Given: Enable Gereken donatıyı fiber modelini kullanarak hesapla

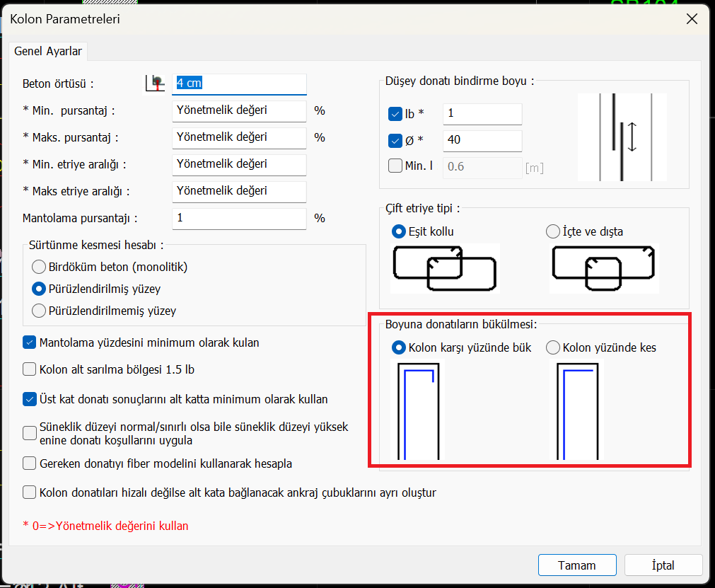Looking at the screenshot, I should click(30, 463).
